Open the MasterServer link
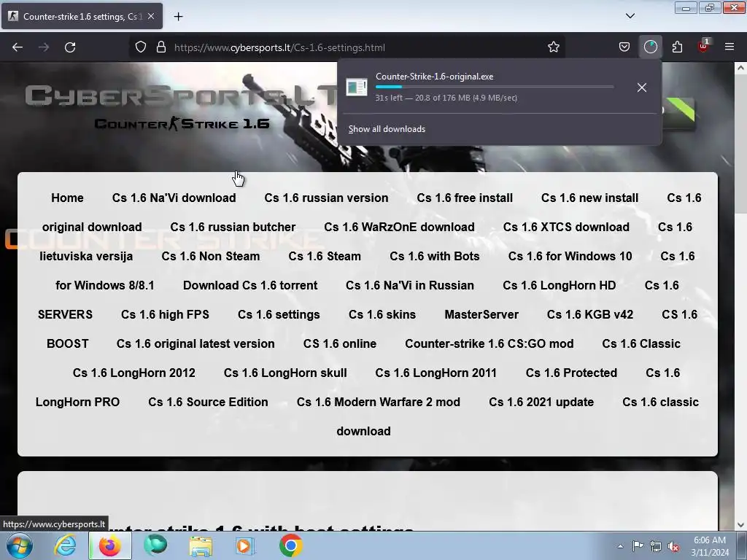 [x=481, y=315]
